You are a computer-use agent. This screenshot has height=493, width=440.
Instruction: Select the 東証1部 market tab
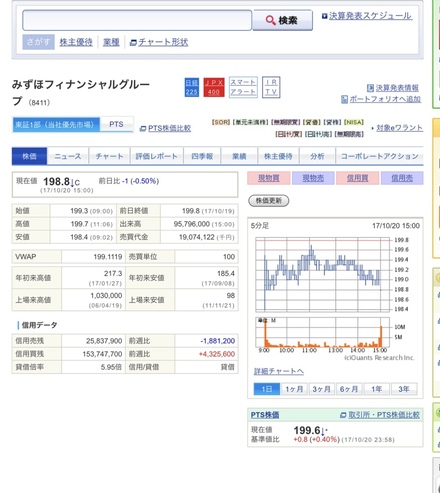(x=56, y=124)
